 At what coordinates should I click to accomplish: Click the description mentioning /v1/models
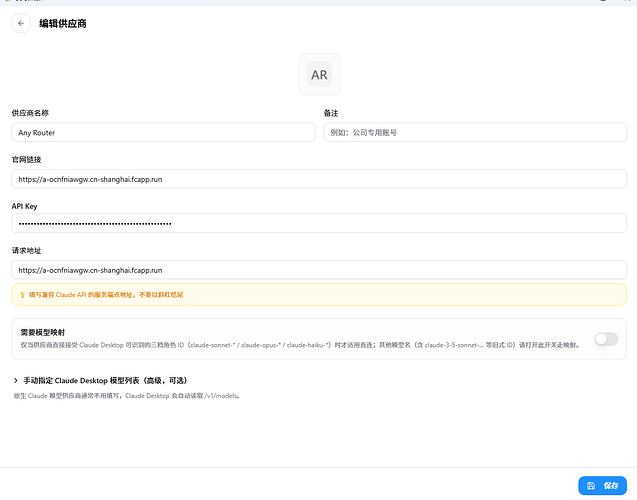127,396
